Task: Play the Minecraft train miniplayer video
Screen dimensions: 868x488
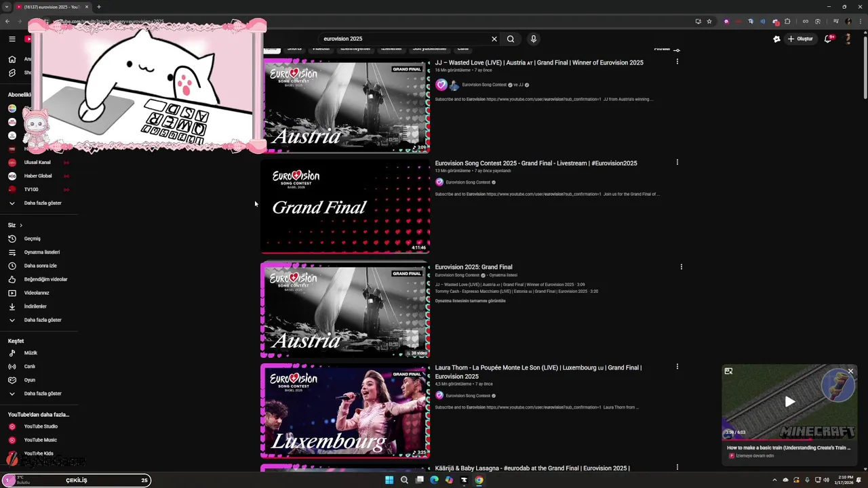Action: tap(789, 402)
